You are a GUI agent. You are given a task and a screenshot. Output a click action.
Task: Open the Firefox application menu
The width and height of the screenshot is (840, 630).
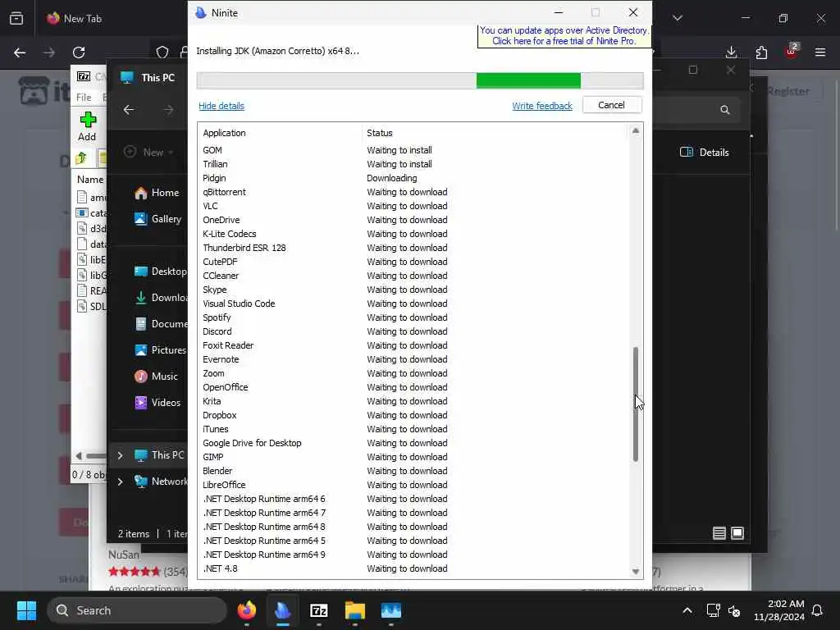(x=820, y=52)
